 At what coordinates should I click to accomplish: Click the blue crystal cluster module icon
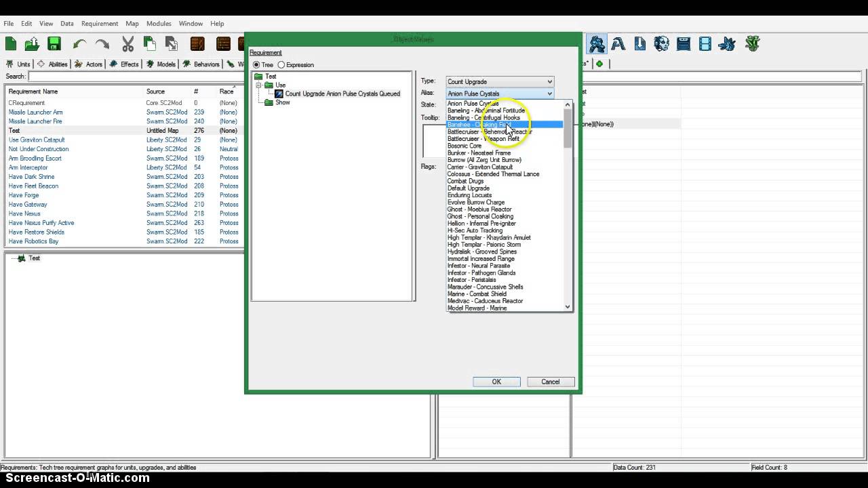[x=727, y=44]
